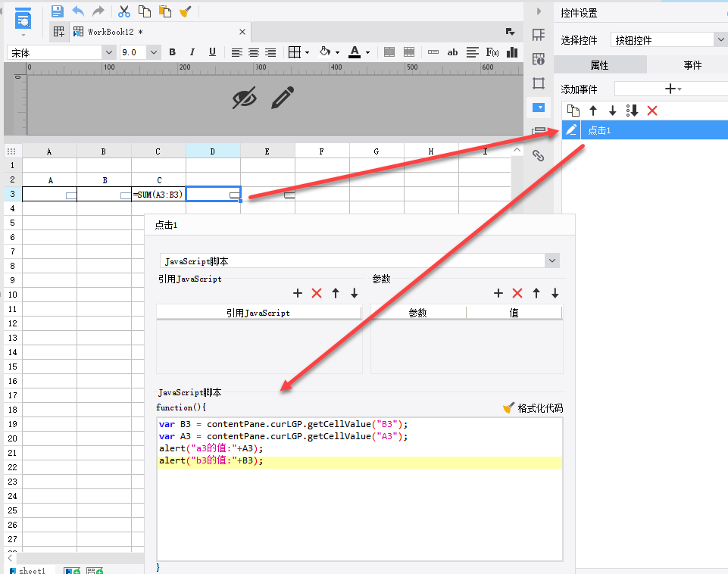Expand the fill color dropdown arrow
728x574 pixels.
click(x=338, y=53)
